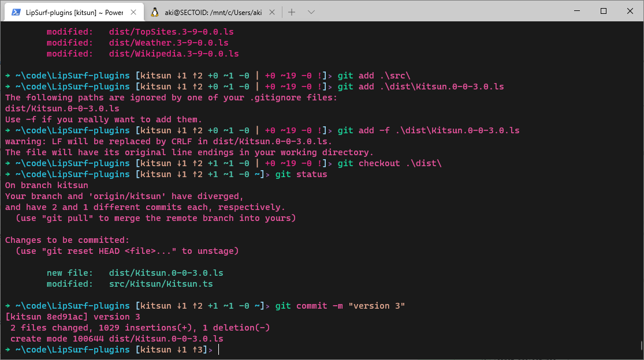Click the "[kitsun 8ed91ac] version 3" output line
The height and width of the screenshot is (360, 644).
coord(72,317)
